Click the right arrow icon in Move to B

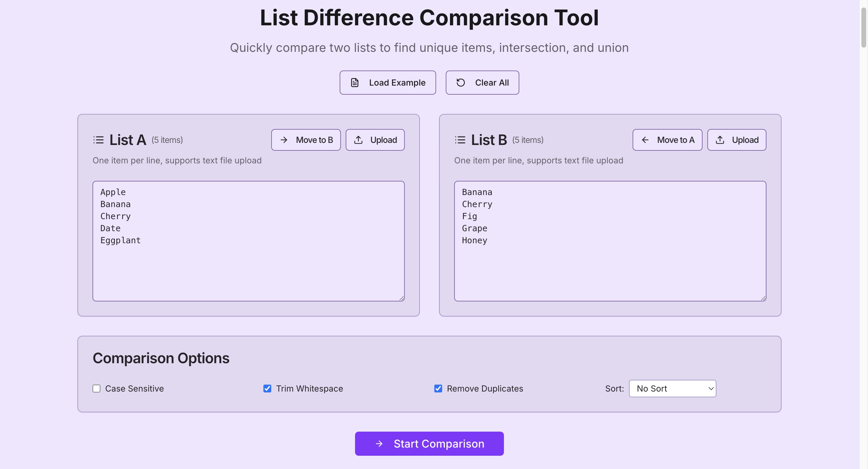pyautogui.click(x=284, y=140)
